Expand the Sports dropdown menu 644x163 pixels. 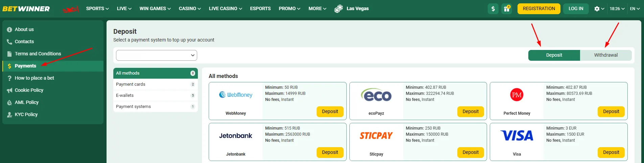point(97,8)
